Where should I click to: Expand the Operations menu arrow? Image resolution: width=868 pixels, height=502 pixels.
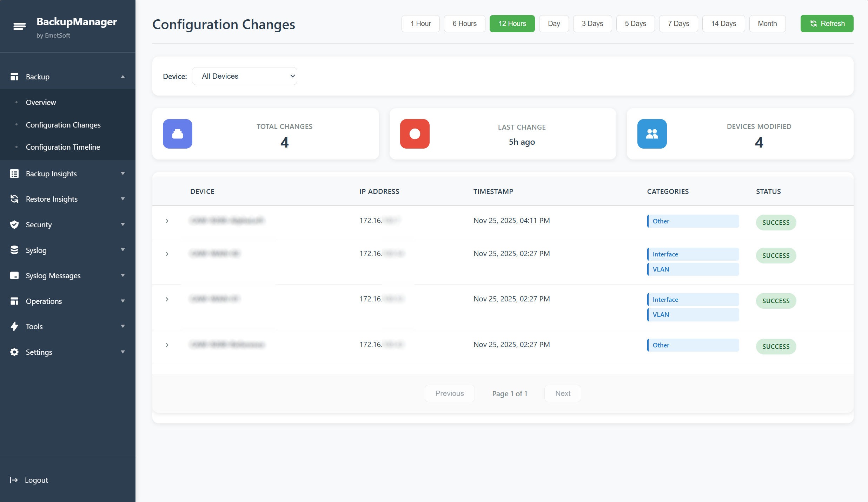tap(123, 301)
